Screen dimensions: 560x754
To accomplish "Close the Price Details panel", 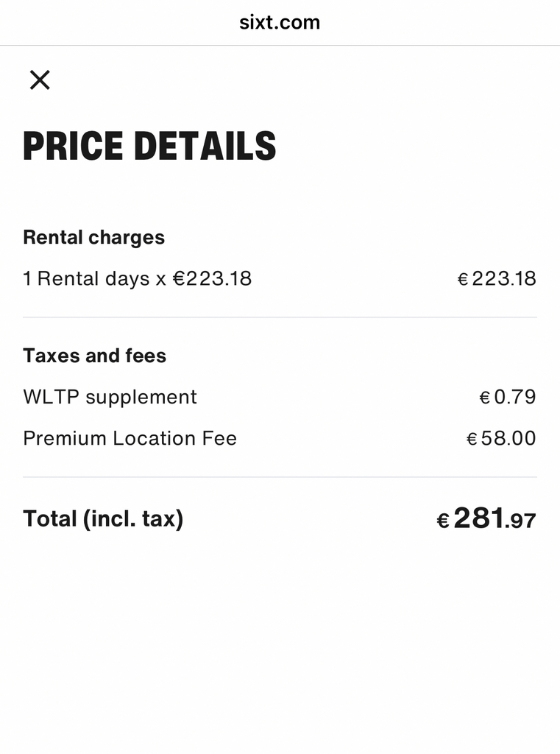I will (x=40, y=80).
